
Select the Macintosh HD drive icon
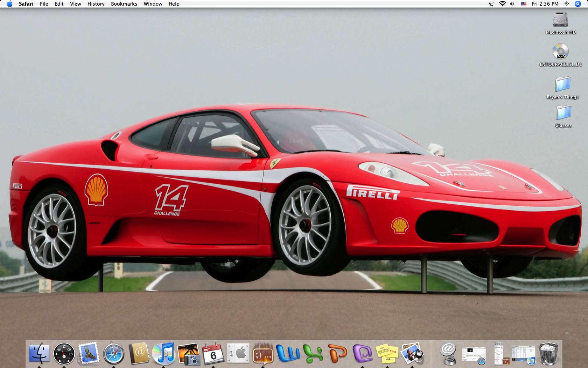click(561, 22)
